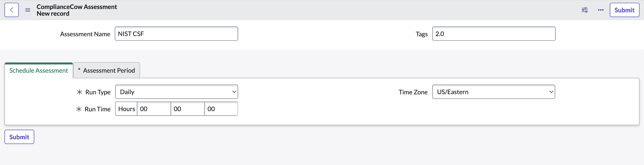Open the Run Type dropdown showing Daily
Viewport: 644px width, 165px height.
coord(177,92)
